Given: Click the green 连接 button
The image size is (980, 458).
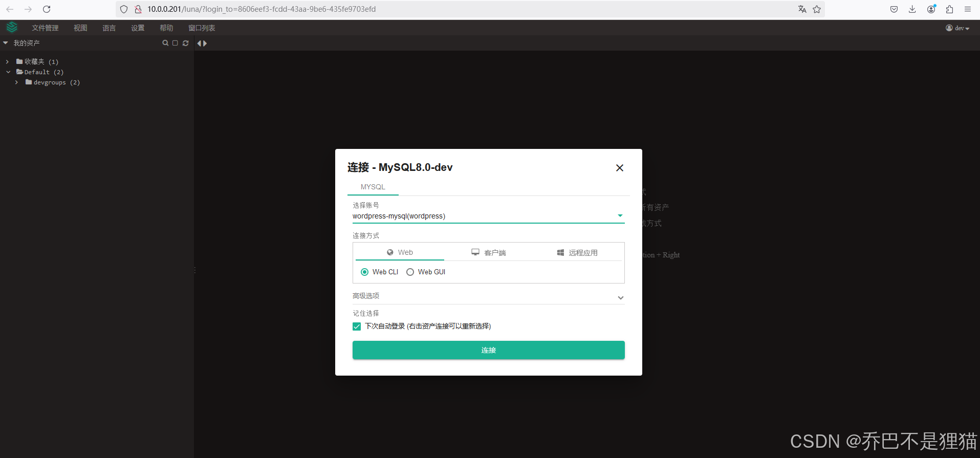Looking at the screenshot, I should pos(488,350).
